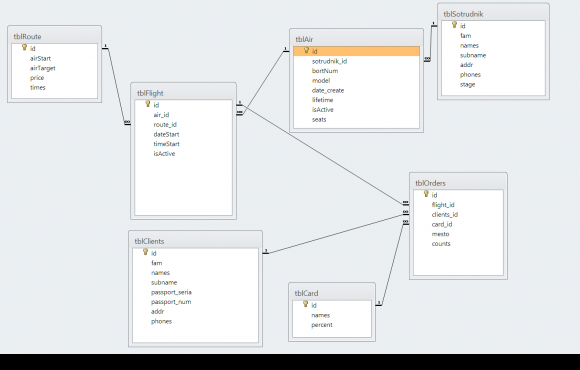Select the stage field in tblSotrudnik
580x370 pixels.
(x=493, y=84)
